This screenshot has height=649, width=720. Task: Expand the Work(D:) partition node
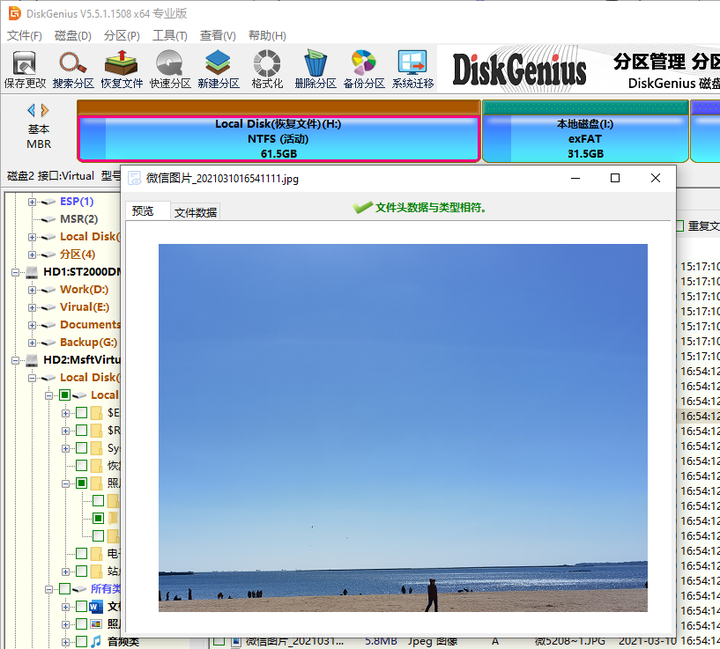32,290
